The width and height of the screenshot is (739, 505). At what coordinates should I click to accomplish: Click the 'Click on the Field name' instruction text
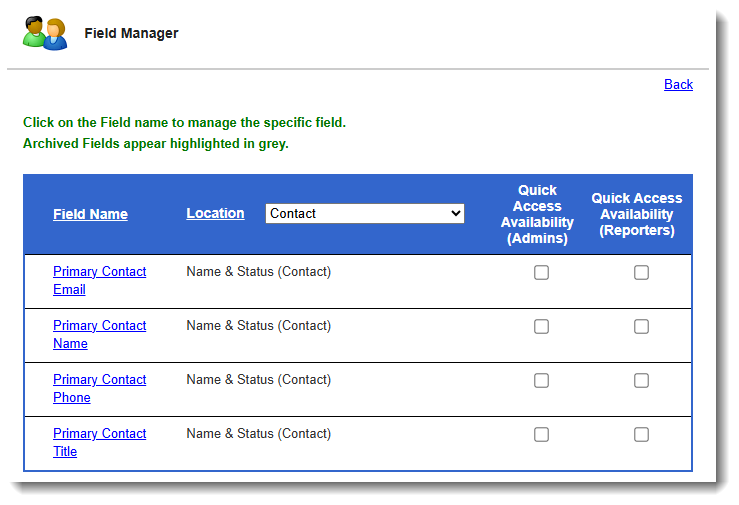coord(184,122)
